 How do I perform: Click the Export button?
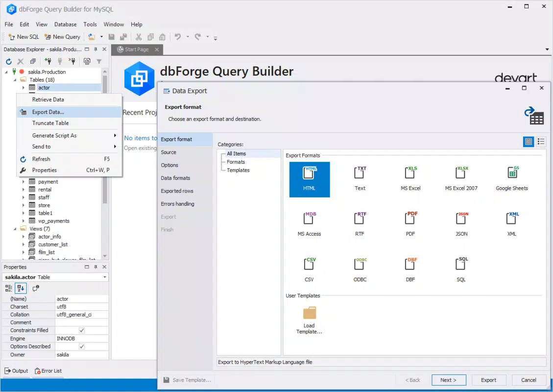[488, 380]
